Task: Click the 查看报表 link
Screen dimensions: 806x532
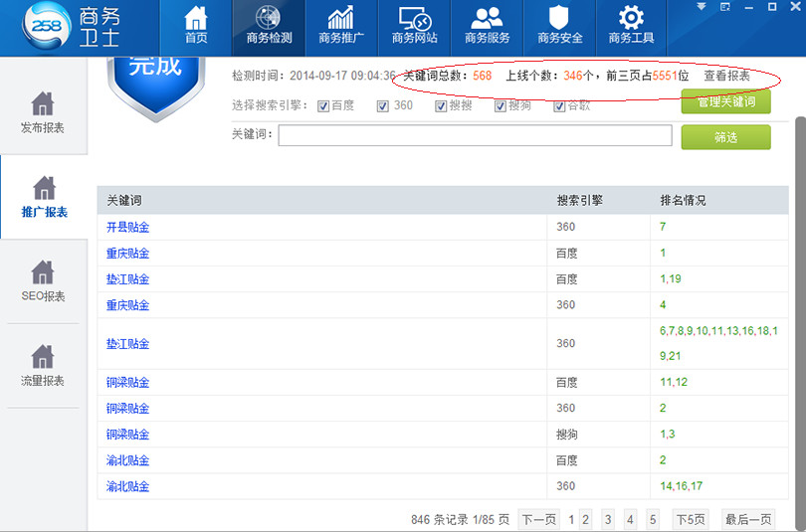Action: (x=726, y=76)
